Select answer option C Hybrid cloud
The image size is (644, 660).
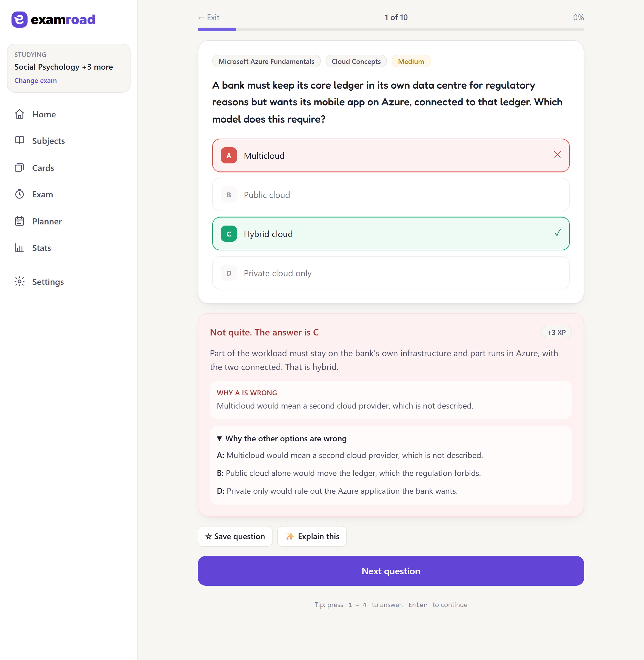click(391, 234)
